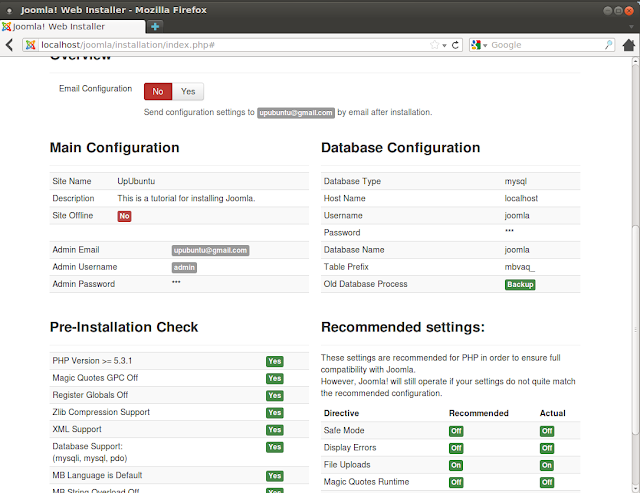The width and height of the screenshot is (640, 493).
Task: Click the Safe Mode Recommended Off badge
Action: 456,431
